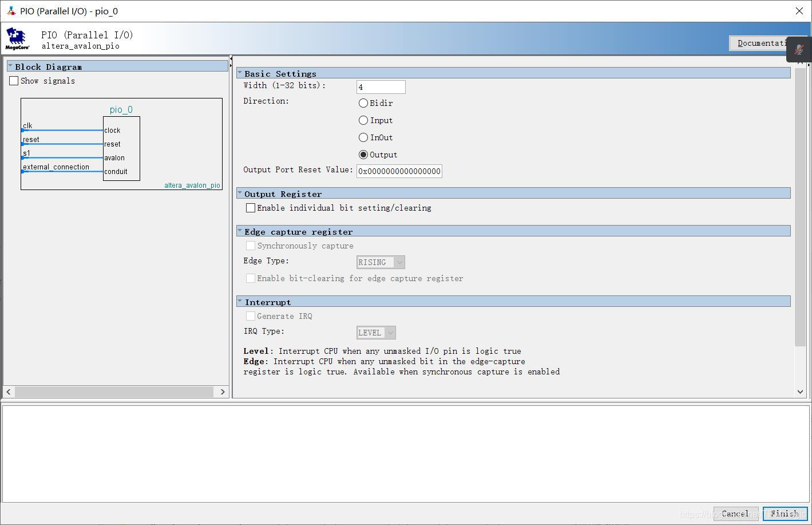
Task: Enable individual bit setting/clearing checkbox
Action: (251, 208)
